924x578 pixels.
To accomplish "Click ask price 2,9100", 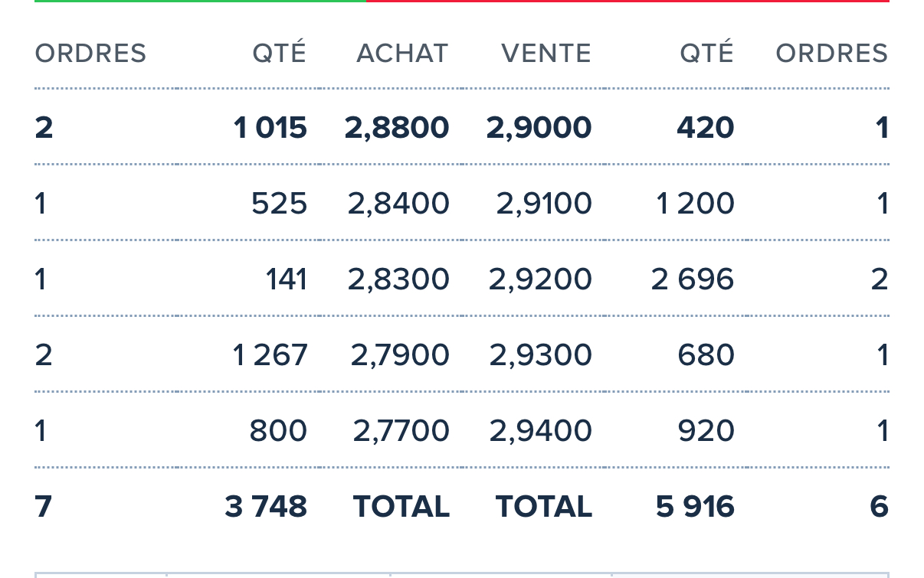I will [544, 204].
